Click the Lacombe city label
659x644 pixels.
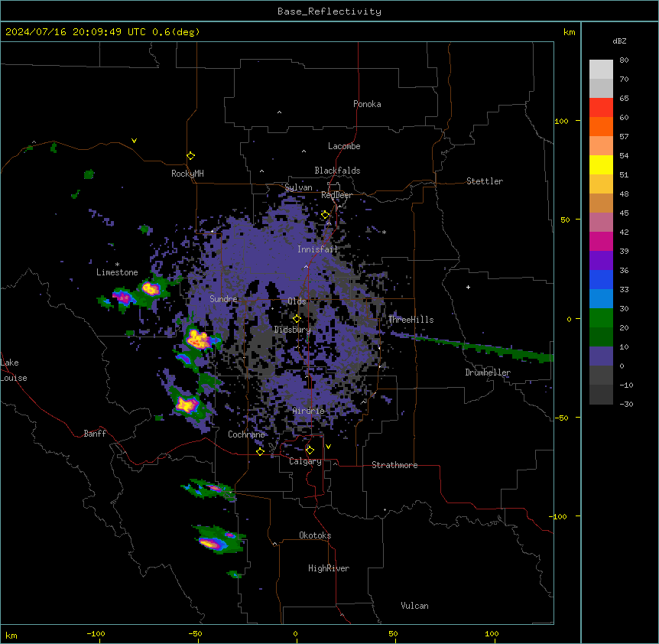[344, 146]
